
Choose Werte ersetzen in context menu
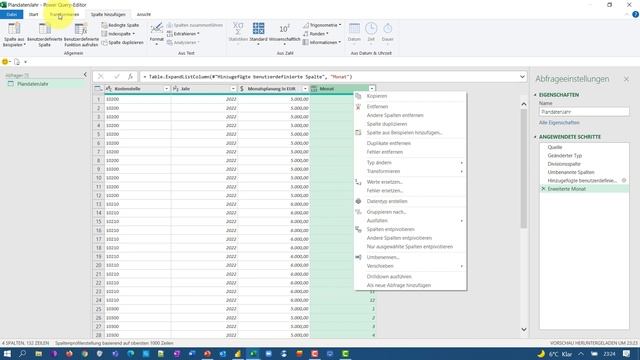tap(384, 182)
